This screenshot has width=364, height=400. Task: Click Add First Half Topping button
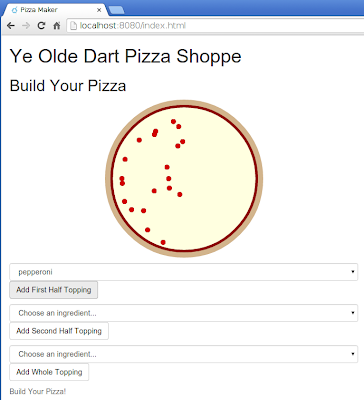tap(54, 290)
